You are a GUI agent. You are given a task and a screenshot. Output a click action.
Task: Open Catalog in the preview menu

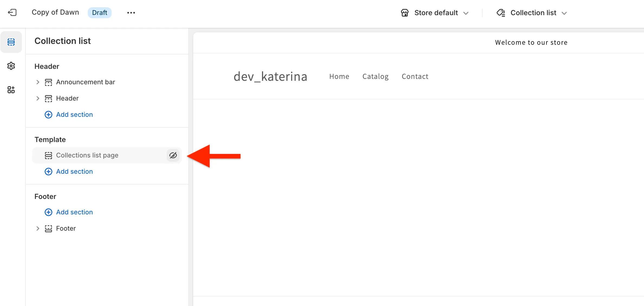pyautogui.click(x=376, y=76)
